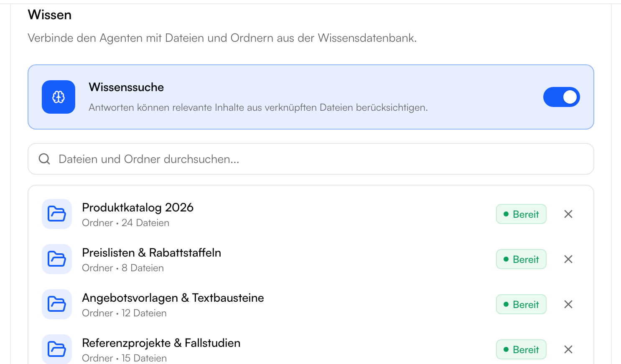Screen dimensions: 621x364
Task: Click the magnifier icon in search field
Action: pyautogui.click(x=44, y=159)
